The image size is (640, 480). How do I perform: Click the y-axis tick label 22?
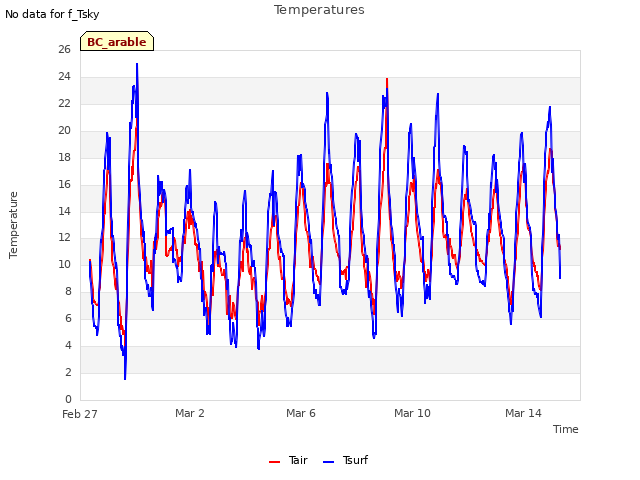coord(64,103)
